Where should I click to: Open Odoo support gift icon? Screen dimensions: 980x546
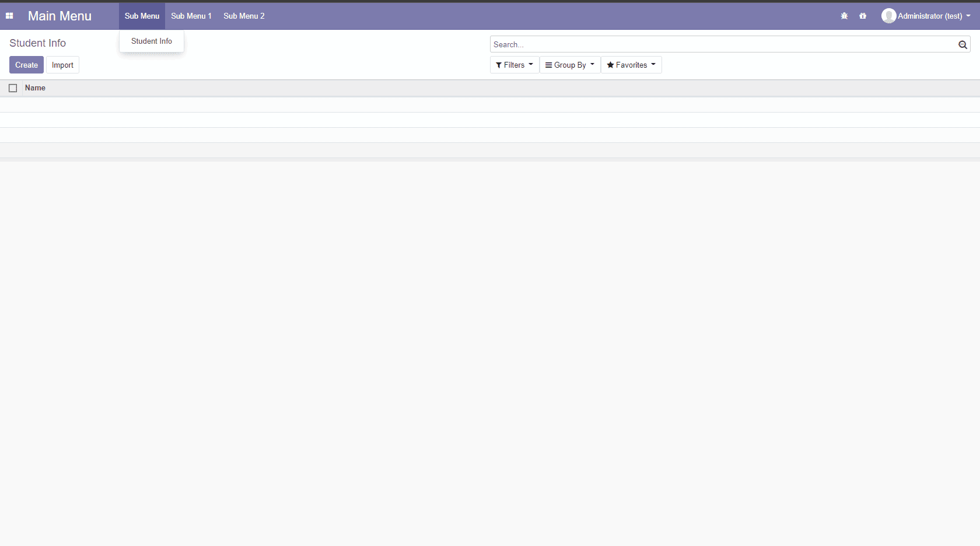[863, 16]
